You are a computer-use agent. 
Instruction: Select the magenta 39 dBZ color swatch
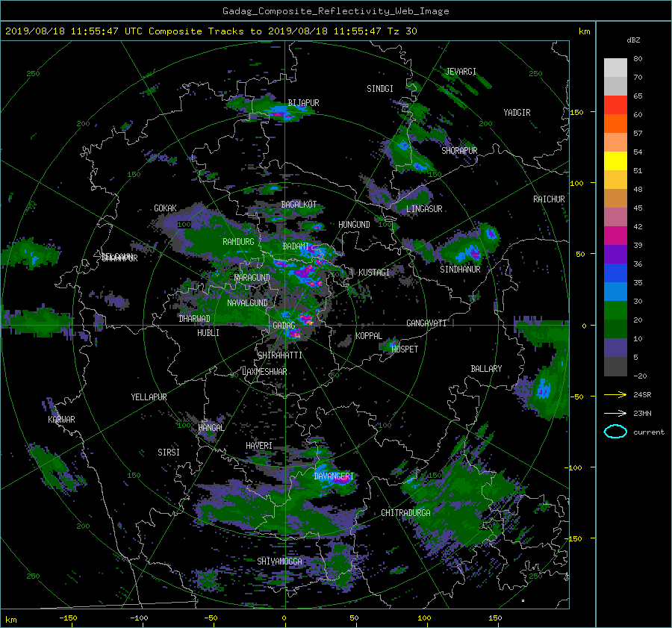[615, 236]
